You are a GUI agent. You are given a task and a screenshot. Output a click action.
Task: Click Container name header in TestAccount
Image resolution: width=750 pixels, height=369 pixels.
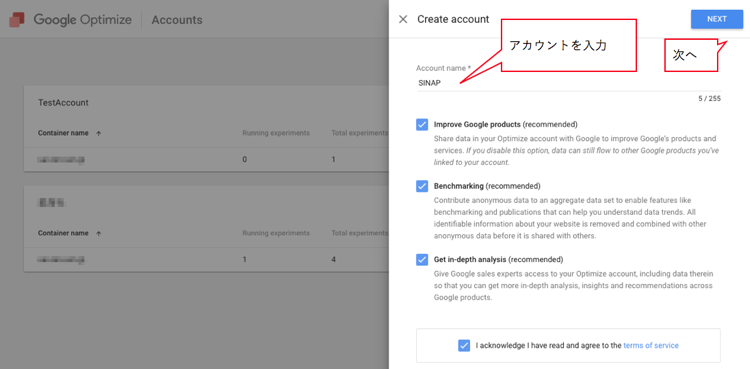pos(63,133)
